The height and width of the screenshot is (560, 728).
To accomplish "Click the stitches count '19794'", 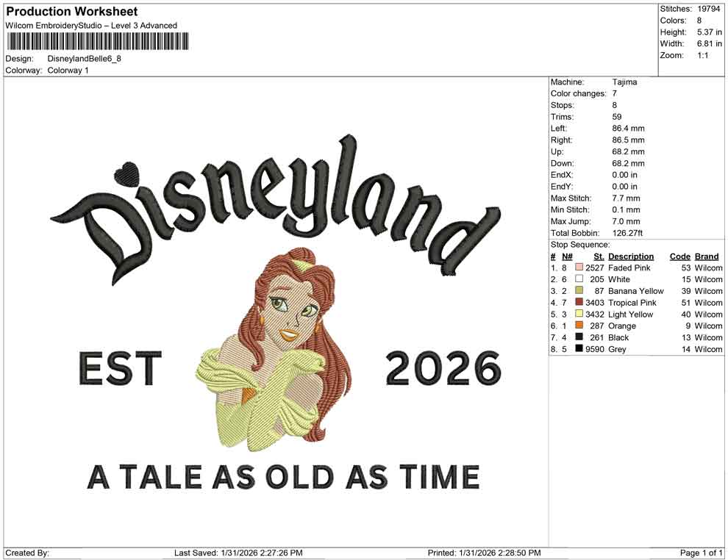I will click(x=708, y=9).
